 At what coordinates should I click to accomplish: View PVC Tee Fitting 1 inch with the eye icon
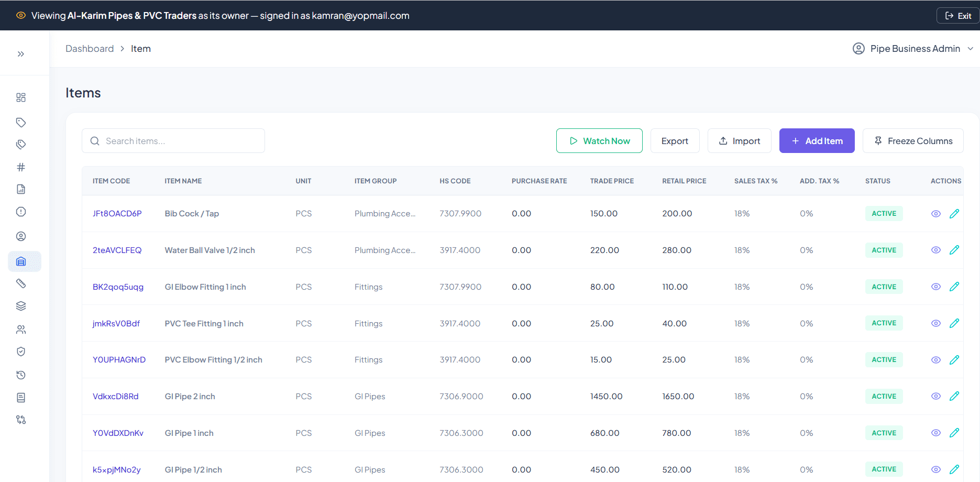[x=936, y=323]
